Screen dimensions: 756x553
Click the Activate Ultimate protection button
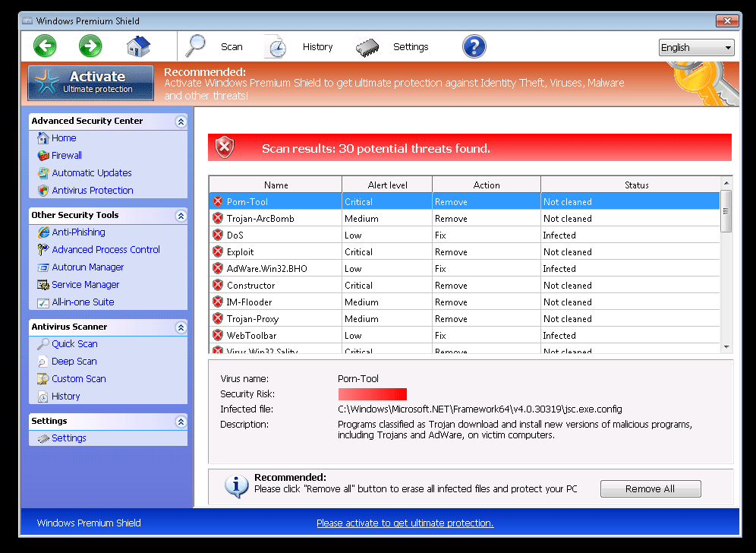(x=91, y=82)
